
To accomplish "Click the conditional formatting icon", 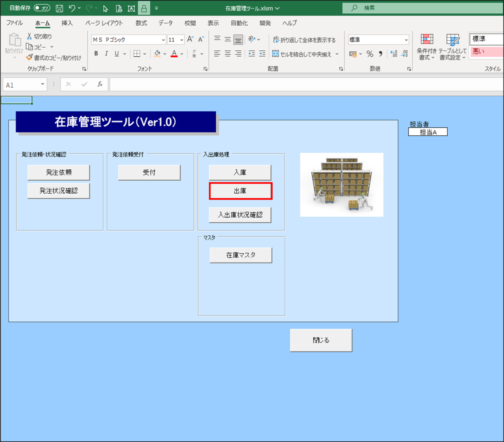I will pyautogui.click(x=427, y=40).
